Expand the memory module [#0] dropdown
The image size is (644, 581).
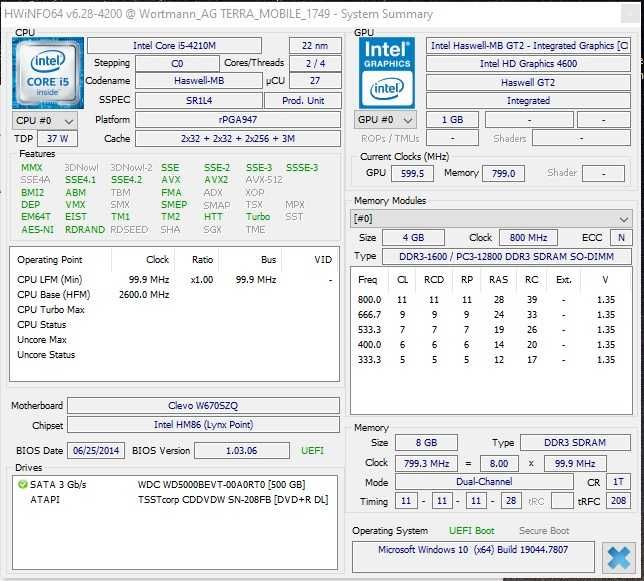click(x=491, y=219)
